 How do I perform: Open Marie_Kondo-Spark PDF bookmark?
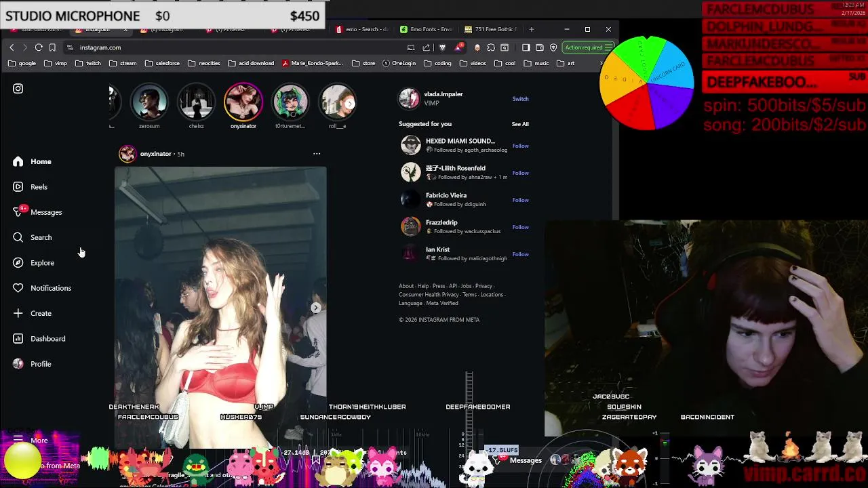312,63
